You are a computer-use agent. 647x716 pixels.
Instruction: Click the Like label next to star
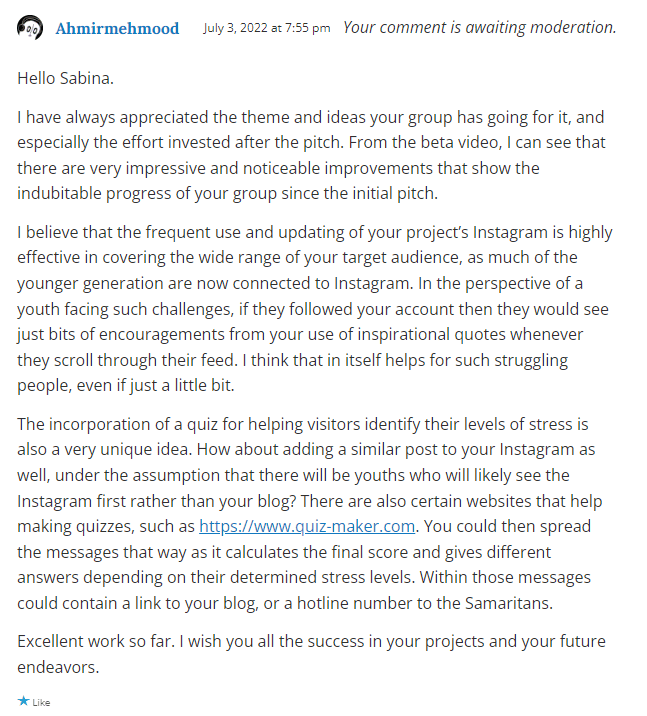pyautogui.click(x=41, y=702)
